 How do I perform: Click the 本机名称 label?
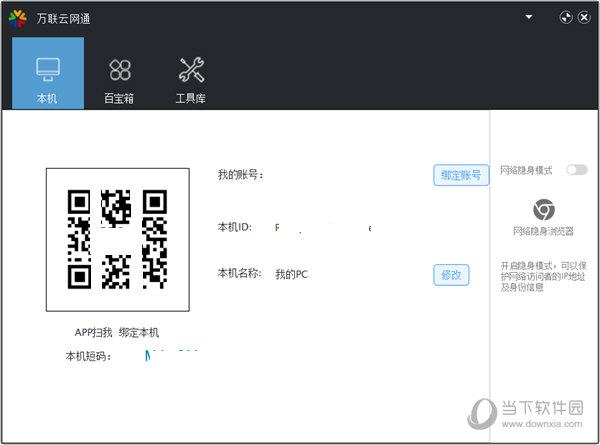[240, 274]
